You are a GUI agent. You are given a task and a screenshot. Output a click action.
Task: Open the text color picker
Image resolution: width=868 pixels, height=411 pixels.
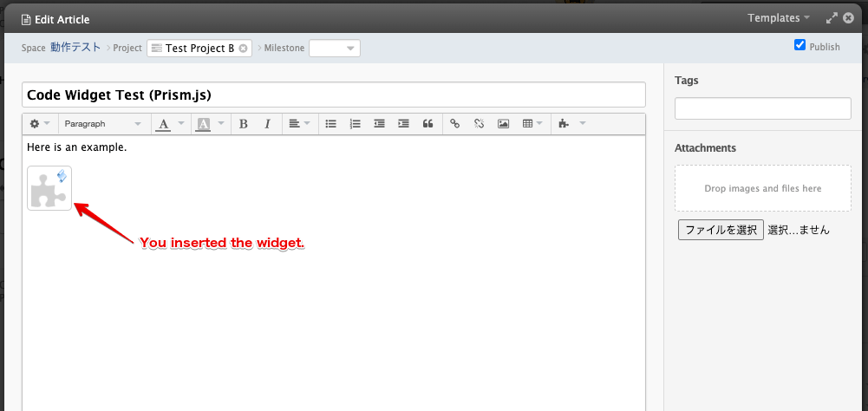pos(170,124)
